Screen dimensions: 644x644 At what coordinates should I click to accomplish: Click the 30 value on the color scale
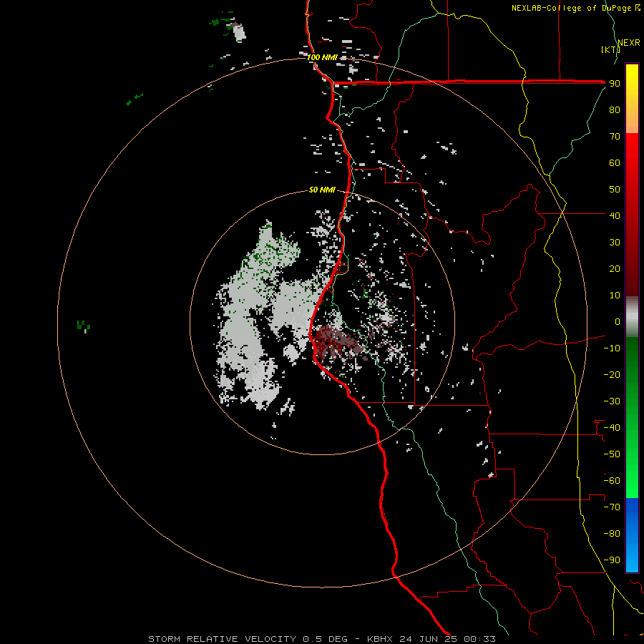tap(615, 243)
